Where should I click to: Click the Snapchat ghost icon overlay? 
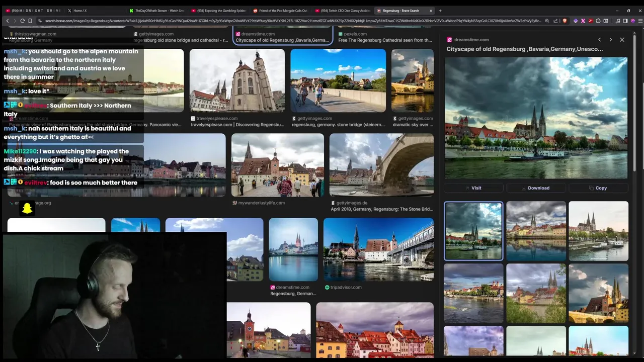pyautogui.click(x=27, y=208)
